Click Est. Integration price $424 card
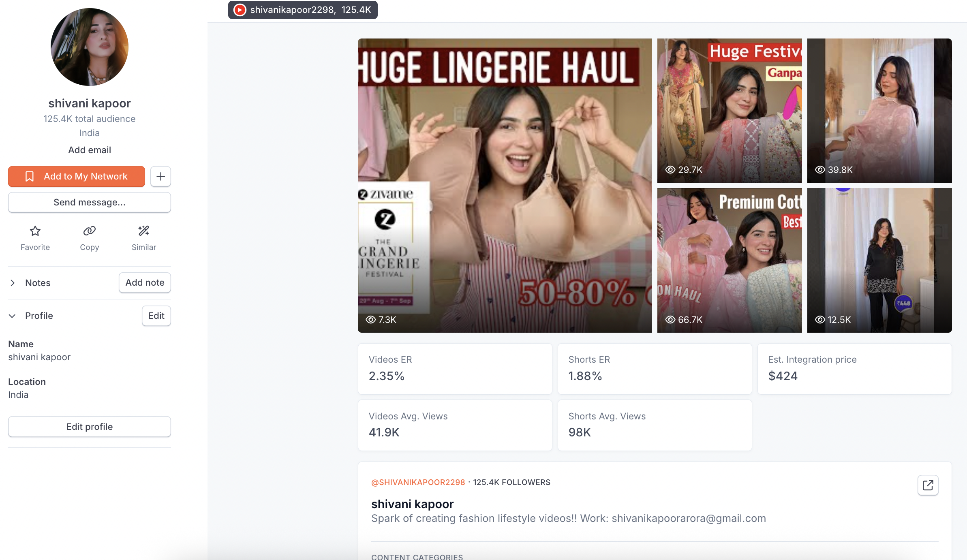Screen dimensions: 967x560 (x=855, y=369)
